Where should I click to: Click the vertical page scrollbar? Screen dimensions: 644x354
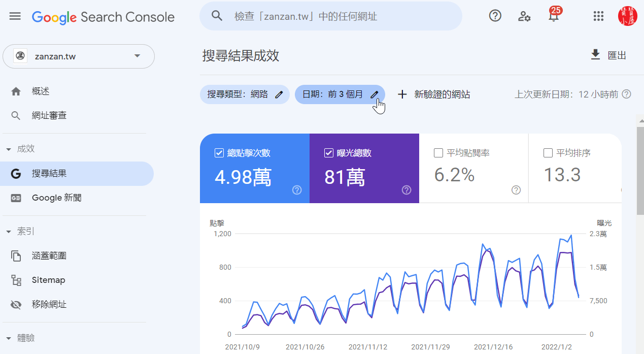click(640, 170)
